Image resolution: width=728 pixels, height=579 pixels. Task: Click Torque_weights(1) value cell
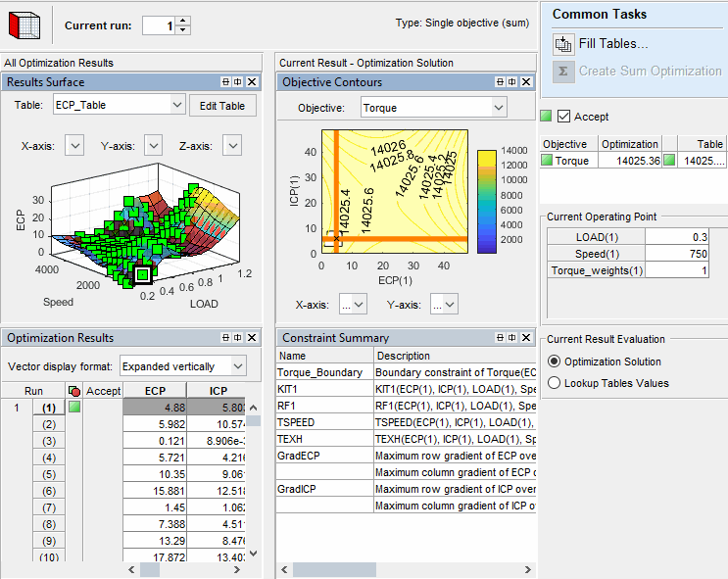click(676, 270)
